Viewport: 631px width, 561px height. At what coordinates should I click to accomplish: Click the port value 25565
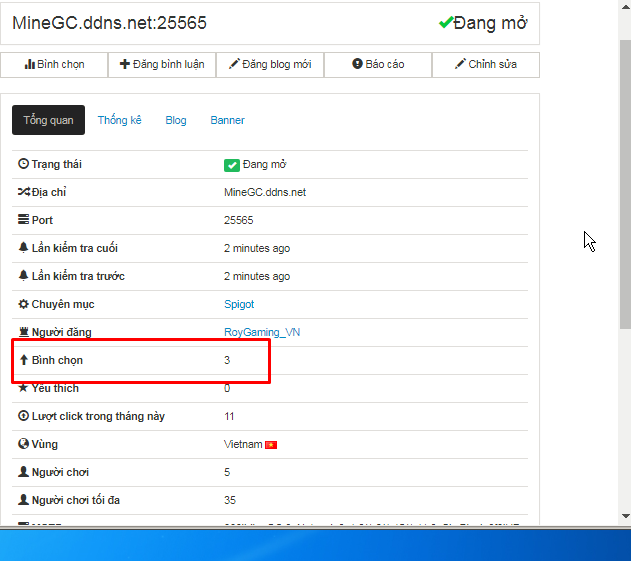239,220
